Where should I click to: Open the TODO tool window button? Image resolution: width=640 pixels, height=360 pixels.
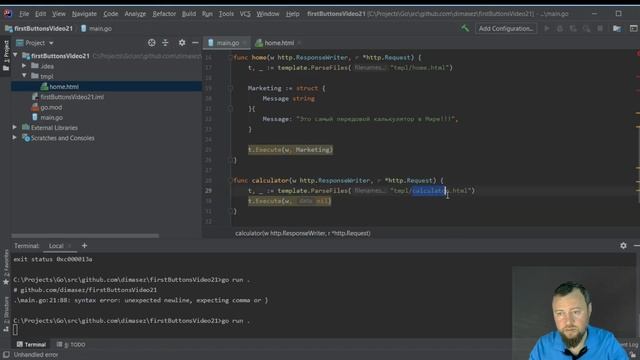click(x=71, y=344)
